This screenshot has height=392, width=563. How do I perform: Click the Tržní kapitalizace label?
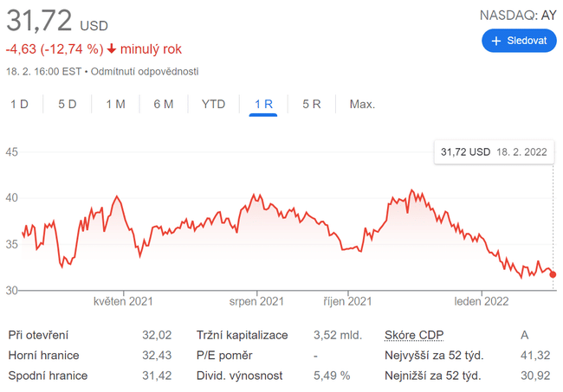coord(242,335)
